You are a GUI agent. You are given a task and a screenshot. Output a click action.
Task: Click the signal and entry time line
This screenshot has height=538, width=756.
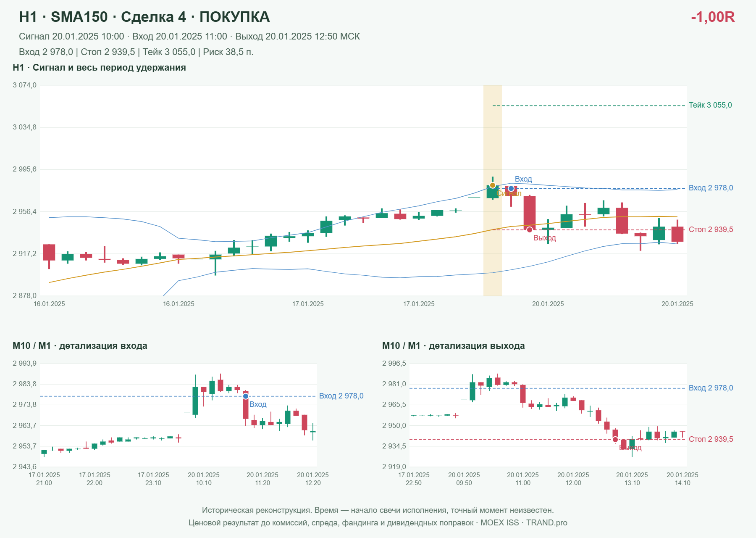pyautogui.click(x=189, y=37)
